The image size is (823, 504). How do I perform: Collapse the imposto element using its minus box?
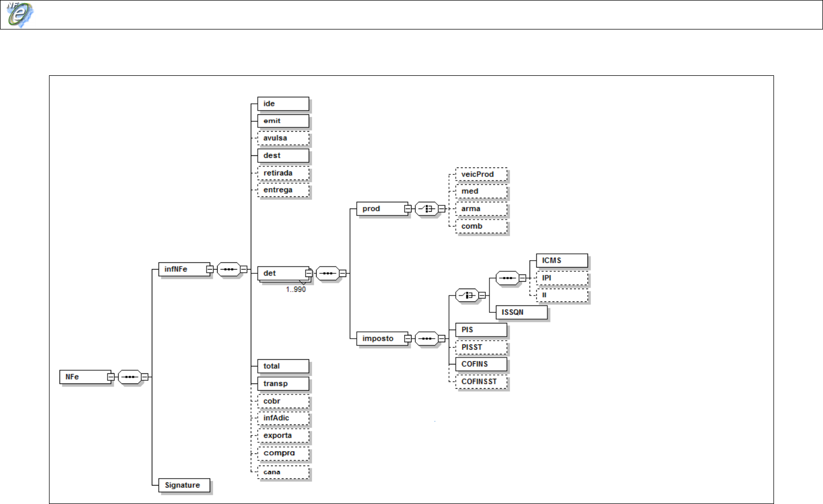[408, 339]
